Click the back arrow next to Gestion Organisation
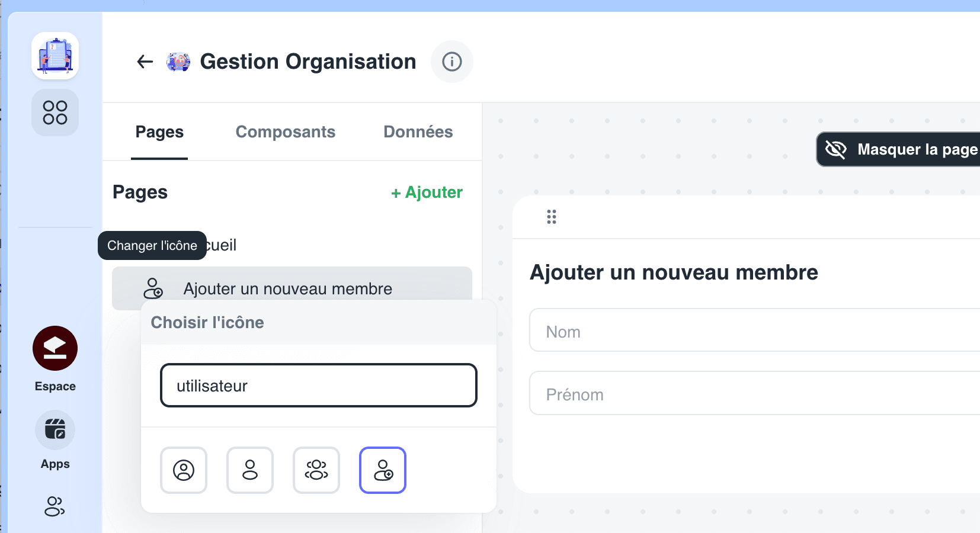 (x=145, y=62)
